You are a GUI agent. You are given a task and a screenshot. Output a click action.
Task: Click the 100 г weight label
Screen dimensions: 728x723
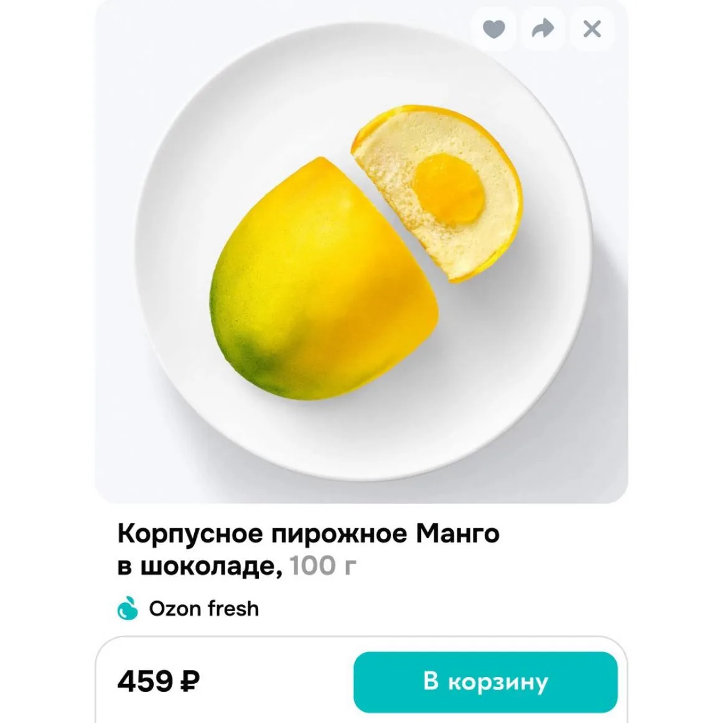324,566
